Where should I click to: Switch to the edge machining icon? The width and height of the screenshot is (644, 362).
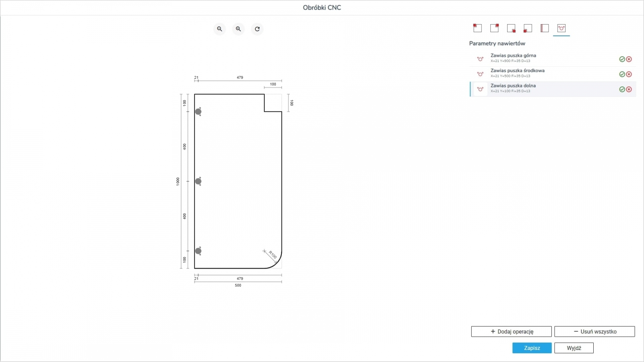tap(545, 28)
